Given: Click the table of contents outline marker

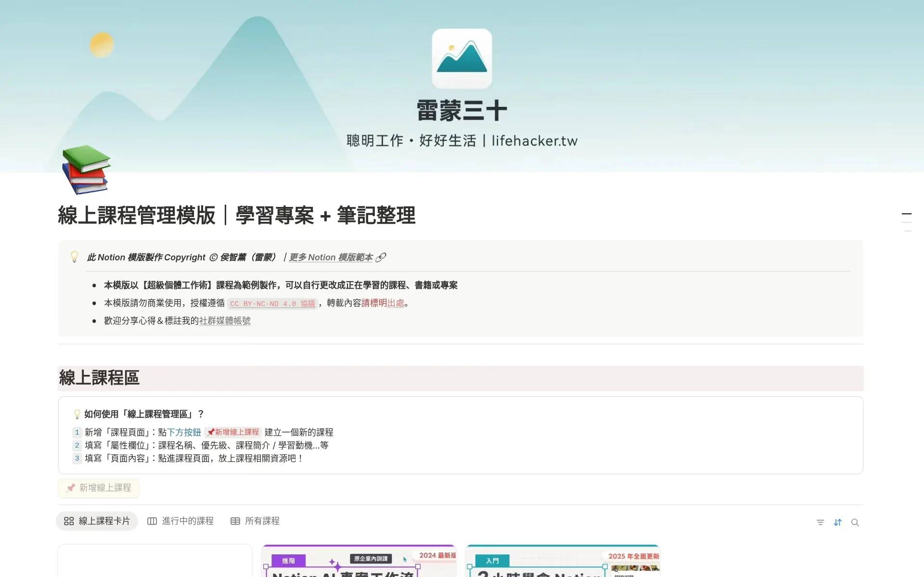Looking at the screenshot, I should 907,214.
